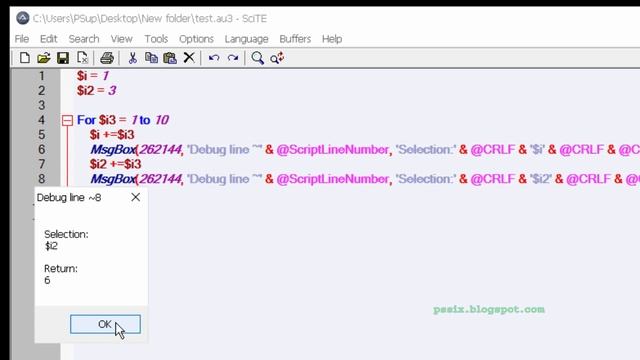Click line number 7 in the margin
Image resolution: width=640 pixels, height=360 pixels.
coord(42,164)
